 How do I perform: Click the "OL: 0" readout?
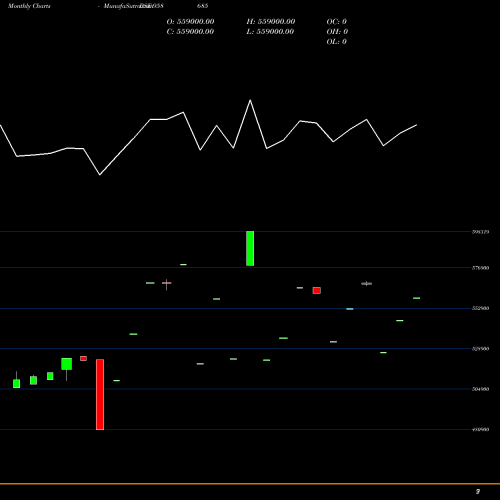(x=337, y=42)
